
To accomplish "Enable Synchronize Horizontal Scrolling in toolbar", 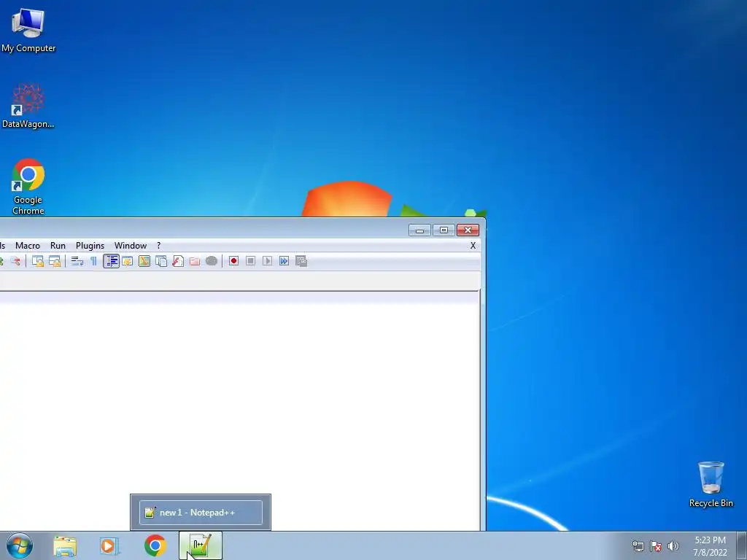I will click(55, 261).
